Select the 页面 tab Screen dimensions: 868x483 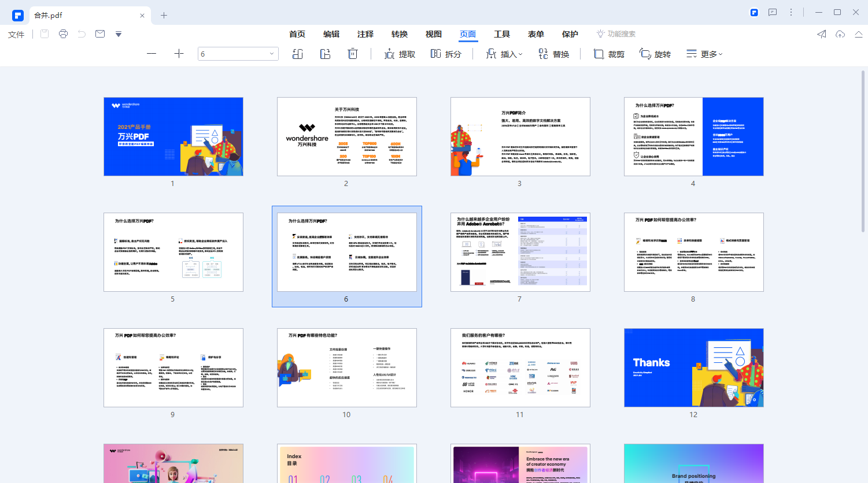(468, 35)
